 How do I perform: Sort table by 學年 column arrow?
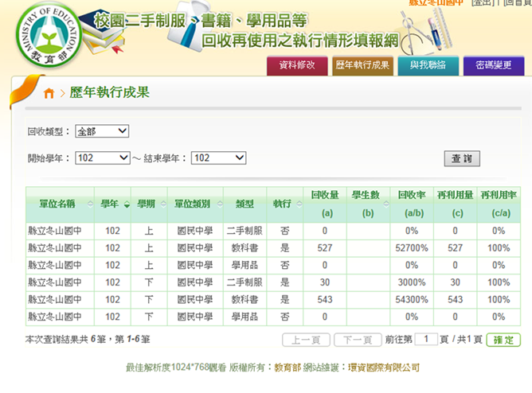(126, 204)
